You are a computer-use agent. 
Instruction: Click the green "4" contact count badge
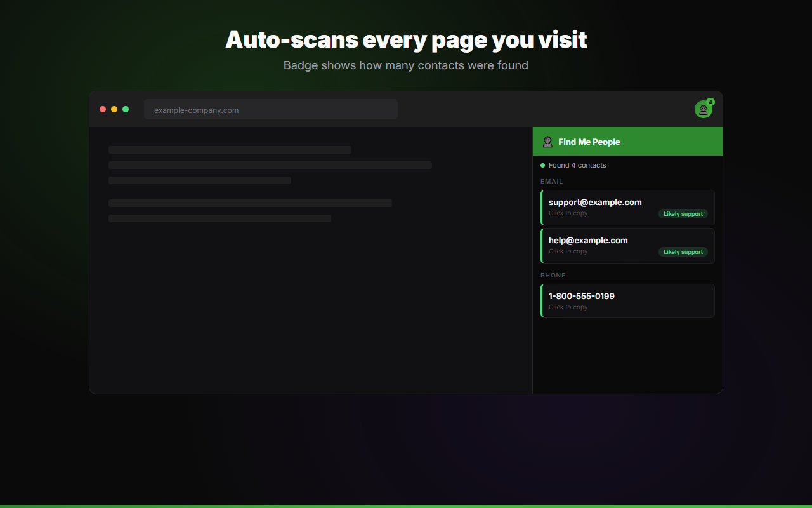point(710,102)
